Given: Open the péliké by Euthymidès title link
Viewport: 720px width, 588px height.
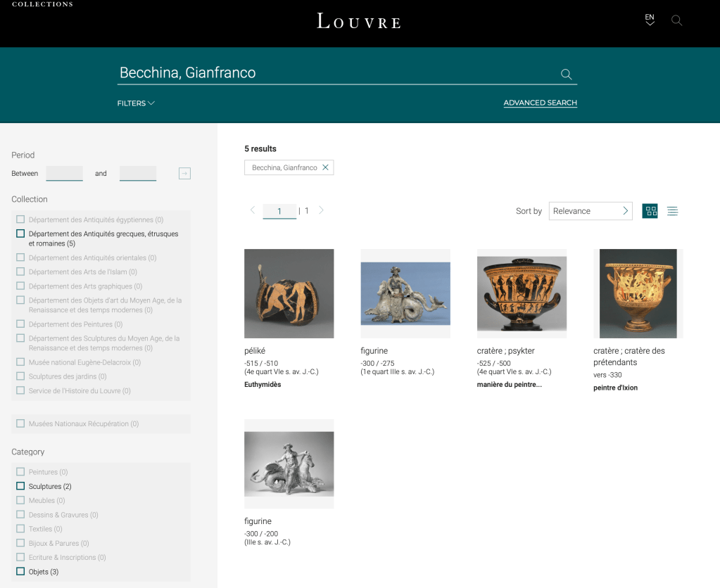Looking at the screenshot, I should [255, 351].
